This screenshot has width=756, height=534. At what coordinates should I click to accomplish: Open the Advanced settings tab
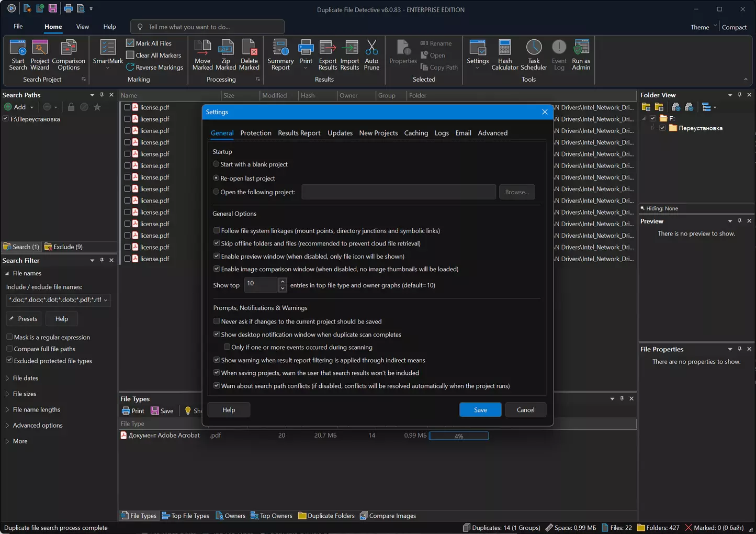pos(492,133)
